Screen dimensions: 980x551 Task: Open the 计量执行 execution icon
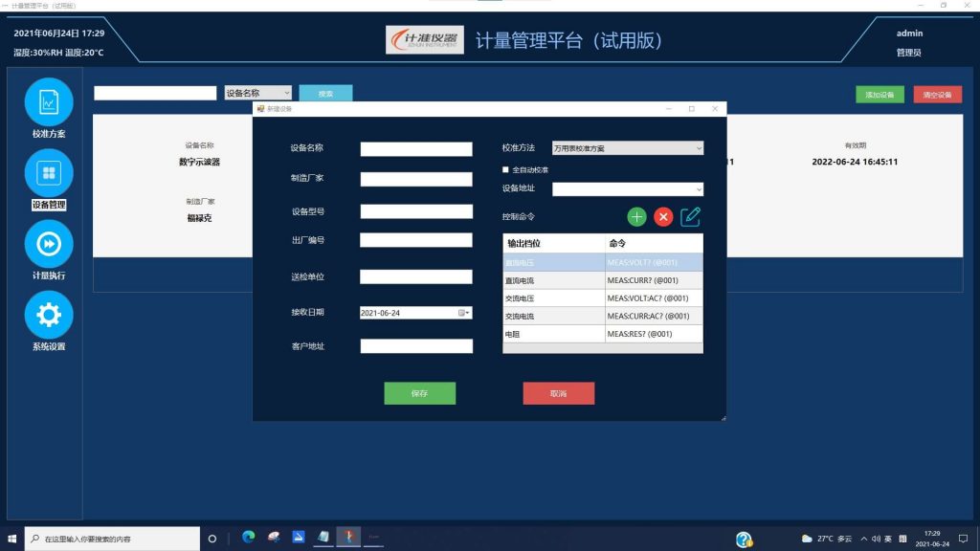tap(49, 244)
